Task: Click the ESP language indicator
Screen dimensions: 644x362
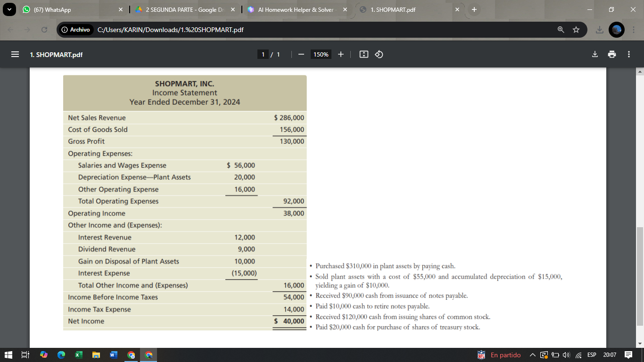Action: point(592,355)
